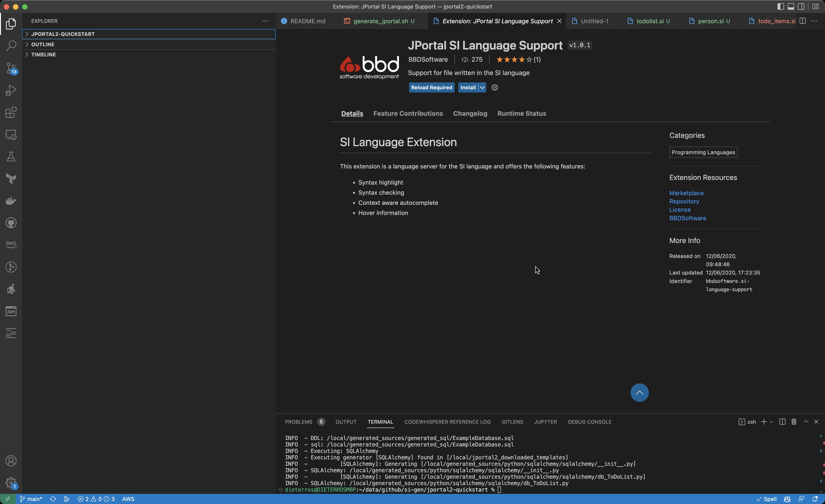Image resolution: width=825 pixels, height=504 pixels.
Task: Open the GitHub sidebar panel
Action: (x=11, y=223)
